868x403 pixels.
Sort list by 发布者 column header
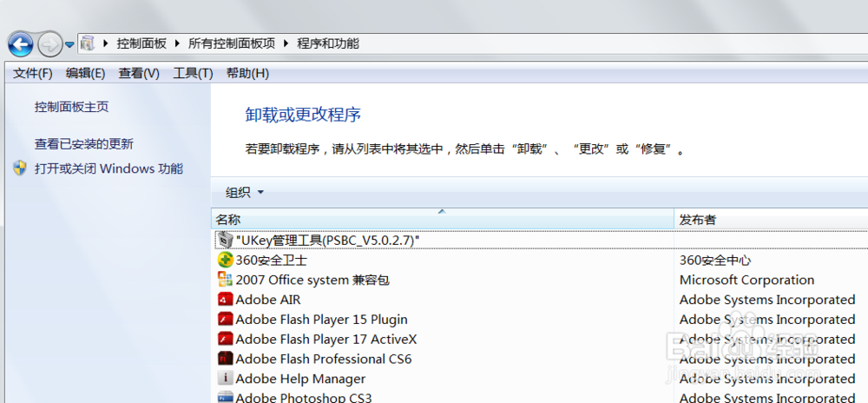pyautogui.click(x=771, y=220)
